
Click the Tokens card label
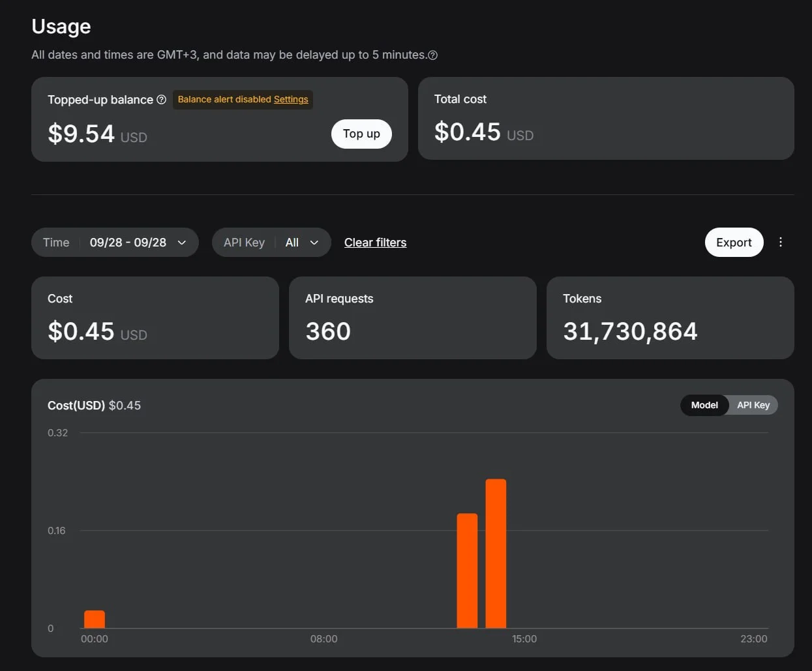coord(582,299)
